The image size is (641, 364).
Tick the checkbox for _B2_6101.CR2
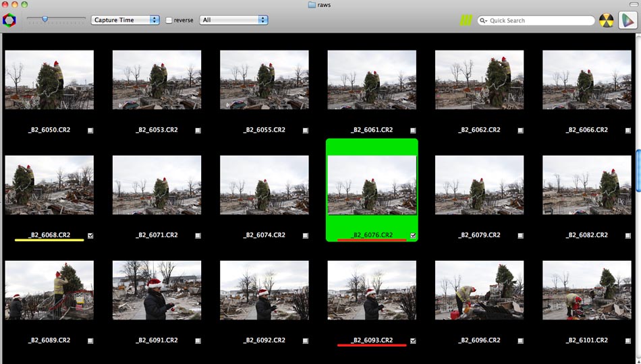(x=628, y=340)
